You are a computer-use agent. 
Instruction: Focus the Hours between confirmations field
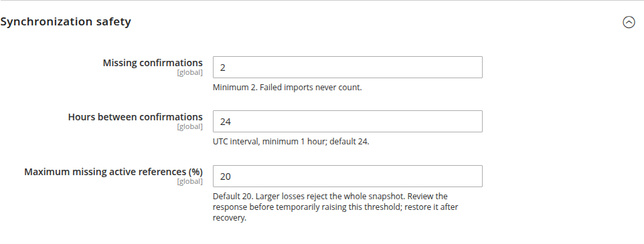click(347, 122)
